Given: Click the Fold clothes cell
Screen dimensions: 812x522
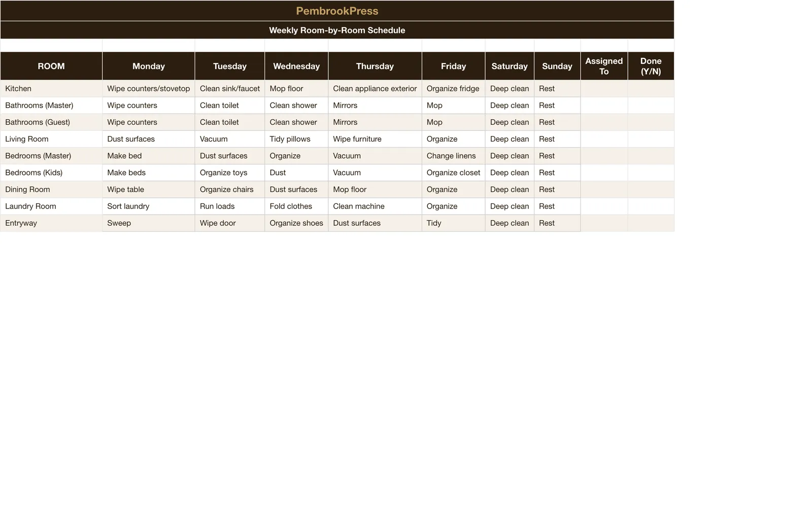Looking at the screenshot, I should click(296, 205).
